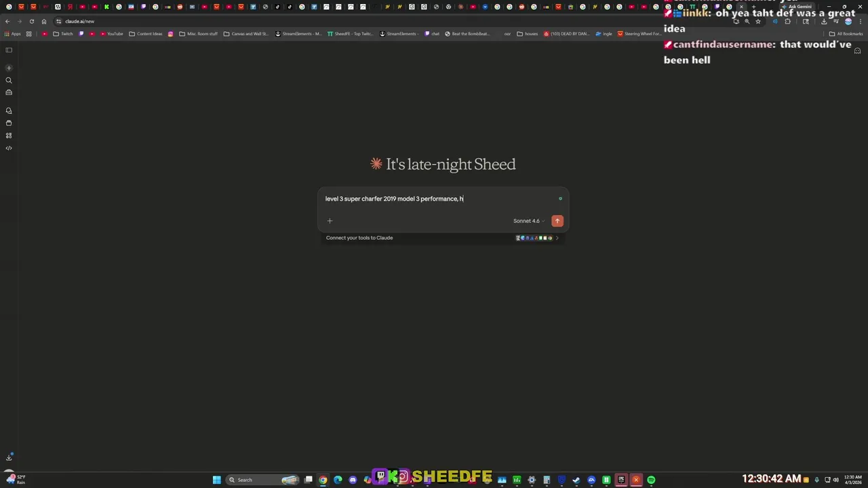Open the YouTube bookmark
The width and height of the screenshot is (868, 488).
(112, 34)
